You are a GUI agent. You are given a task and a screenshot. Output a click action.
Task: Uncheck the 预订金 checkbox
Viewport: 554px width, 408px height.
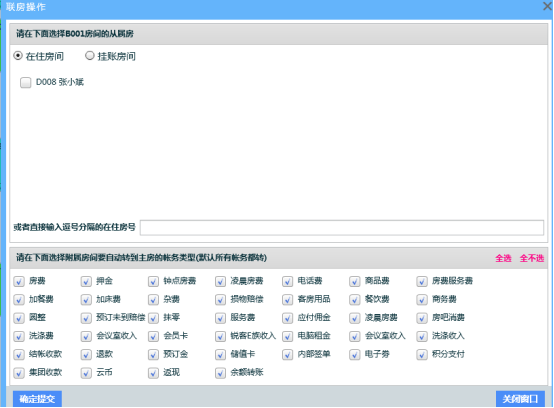click(153, 354)
